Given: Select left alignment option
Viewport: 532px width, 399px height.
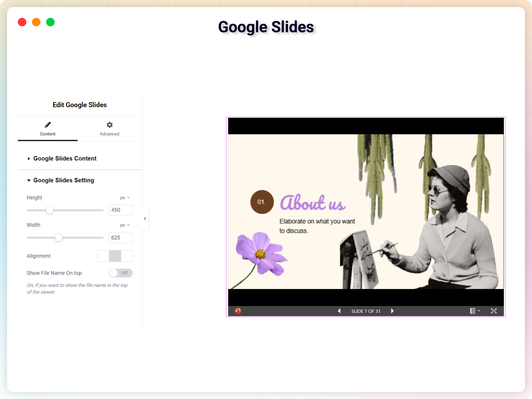Looking at the screenshot, I should point(103,256).
